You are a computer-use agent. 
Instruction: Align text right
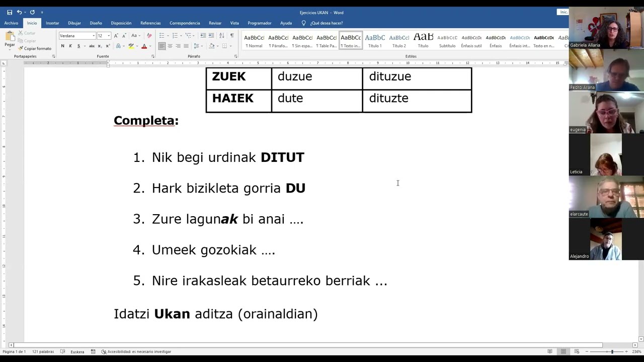[x=178, y=46]
